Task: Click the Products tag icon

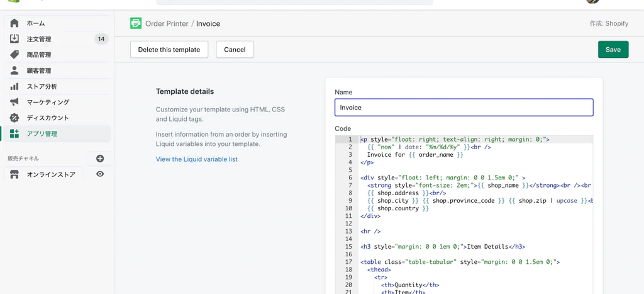Action: pos(14,55)
